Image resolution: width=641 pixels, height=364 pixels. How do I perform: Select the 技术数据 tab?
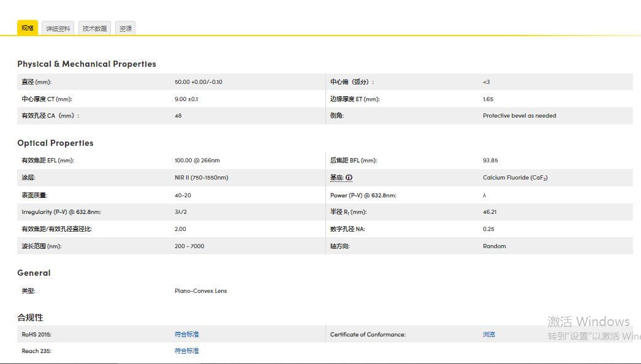click(94, 29)
